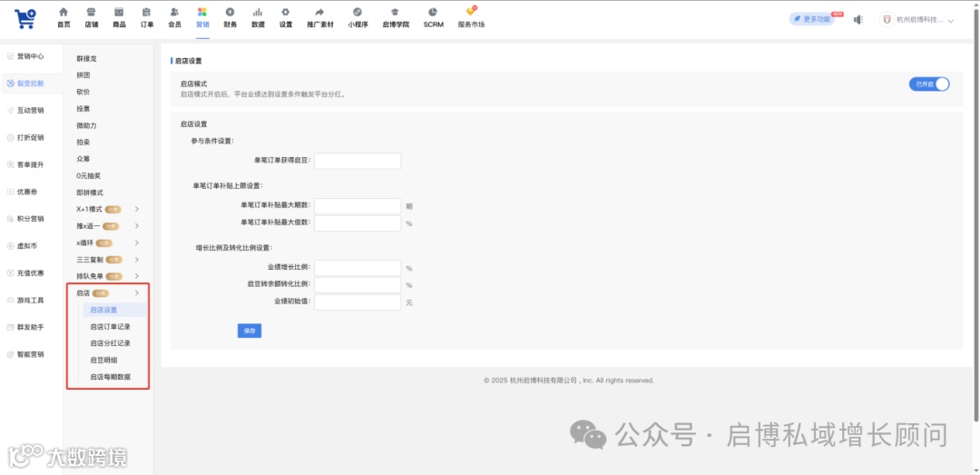Open the 小程序 mini program section
Viewport: 980px width, 475px height.
click(x=358, y=18)
